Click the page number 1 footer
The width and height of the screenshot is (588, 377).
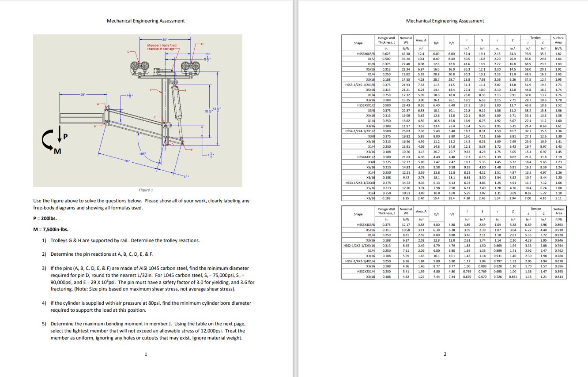[146, 354]
